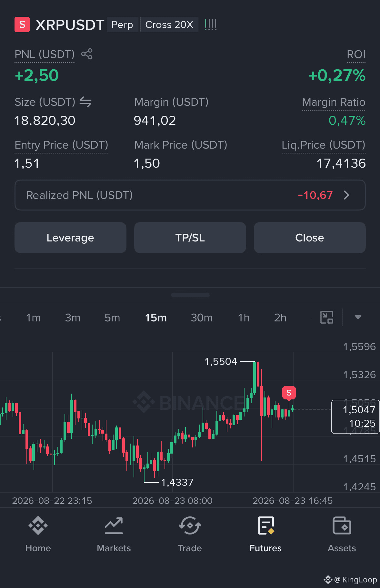
Task: Tap time axis label 2026-08-22 23:15
Action: (52, 501)
